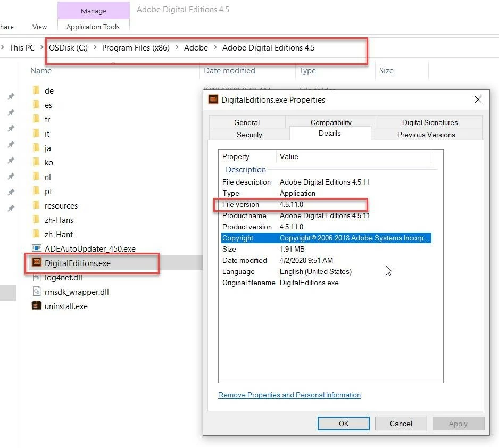Screen dimensions: 499x448
Task: Expand chevron after OSDisk (C:) in path
Action: pos(95,47)
